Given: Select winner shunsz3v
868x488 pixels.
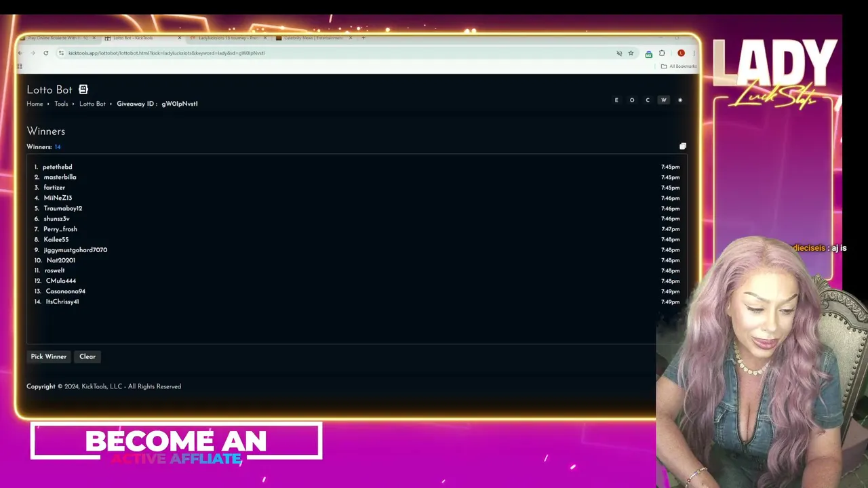Looking at the screenshot, I should point(56,219).
